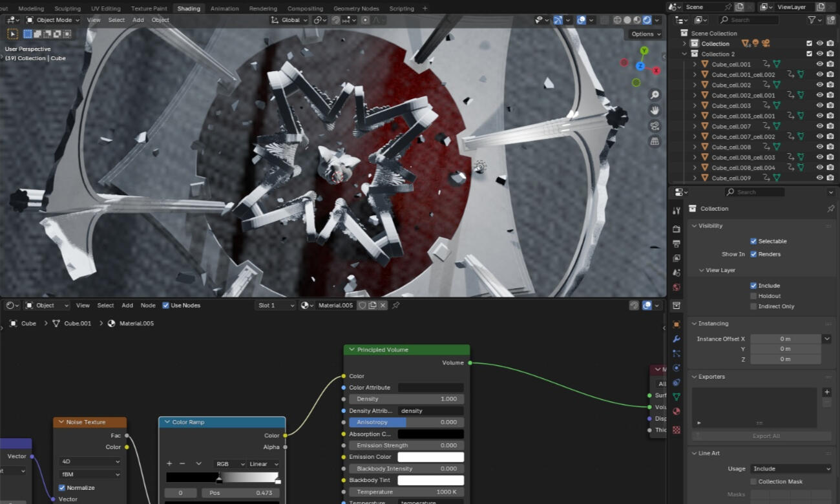This screenshot has width=840, height=504.
Task: Open the View Layer properties tab
Action: [x=677, y=258]
